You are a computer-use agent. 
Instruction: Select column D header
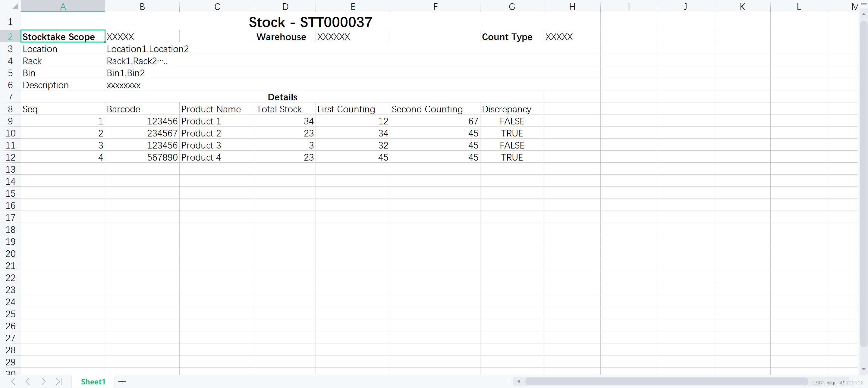(x=285, y=6)
